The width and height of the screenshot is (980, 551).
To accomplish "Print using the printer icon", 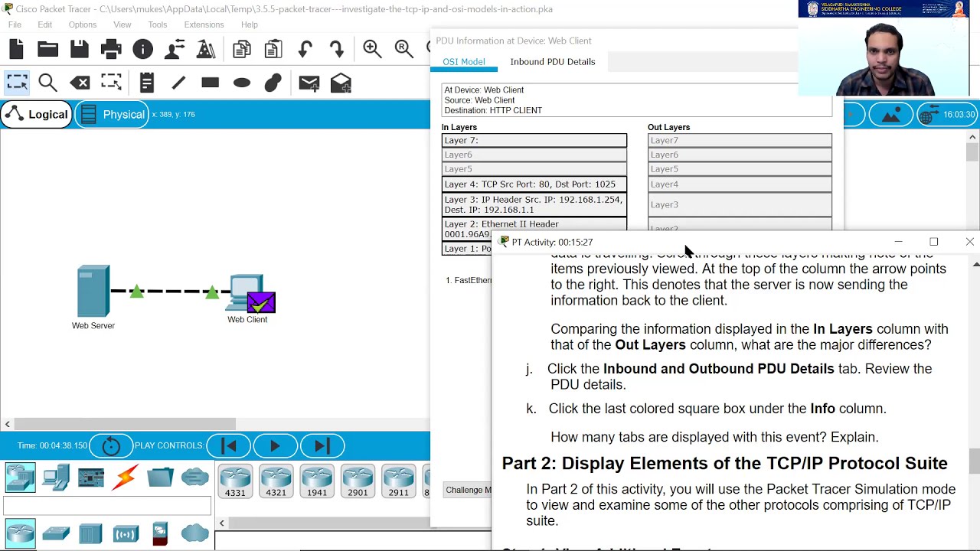I will point(111,50).
